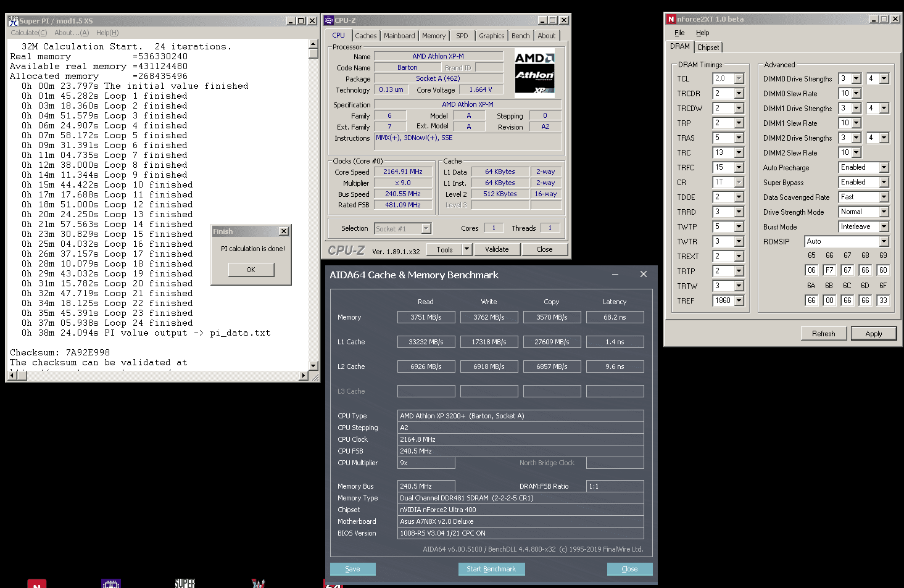Expand the Tools dropdown arrow in CPU-Z
This screenshot has height=588, width=904.
coord(467,249)
